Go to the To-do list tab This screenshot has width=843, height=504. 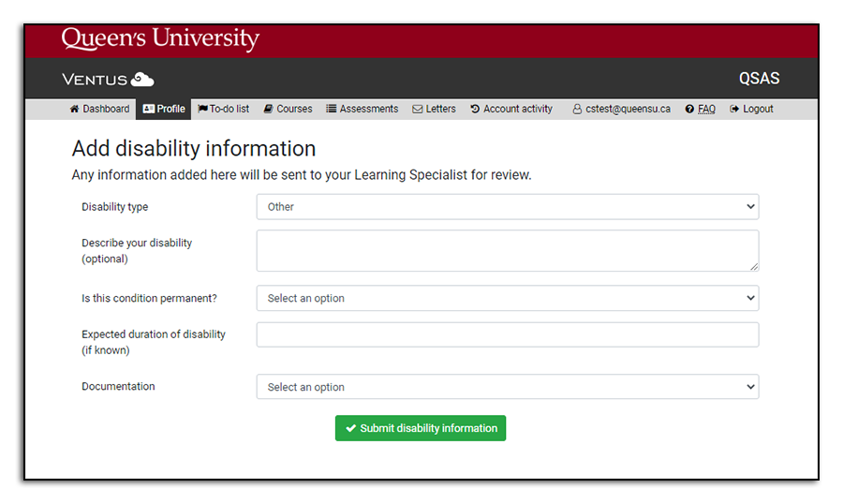click(x=224, y=109)
